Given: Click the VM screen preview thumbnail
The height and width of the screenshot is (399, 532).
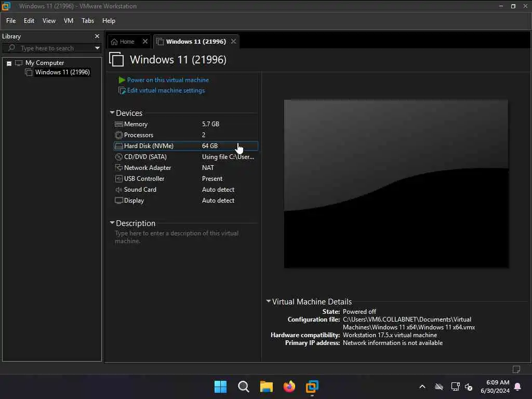Looking at the screenshot, I should click(396, 183).
